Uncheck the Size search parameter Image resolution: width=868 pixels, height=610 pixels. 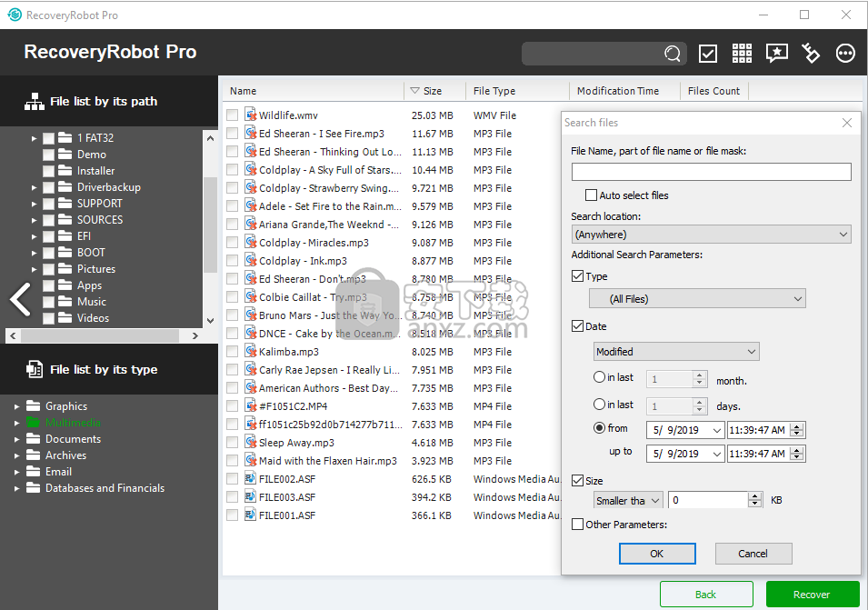[x=577, y=481]
